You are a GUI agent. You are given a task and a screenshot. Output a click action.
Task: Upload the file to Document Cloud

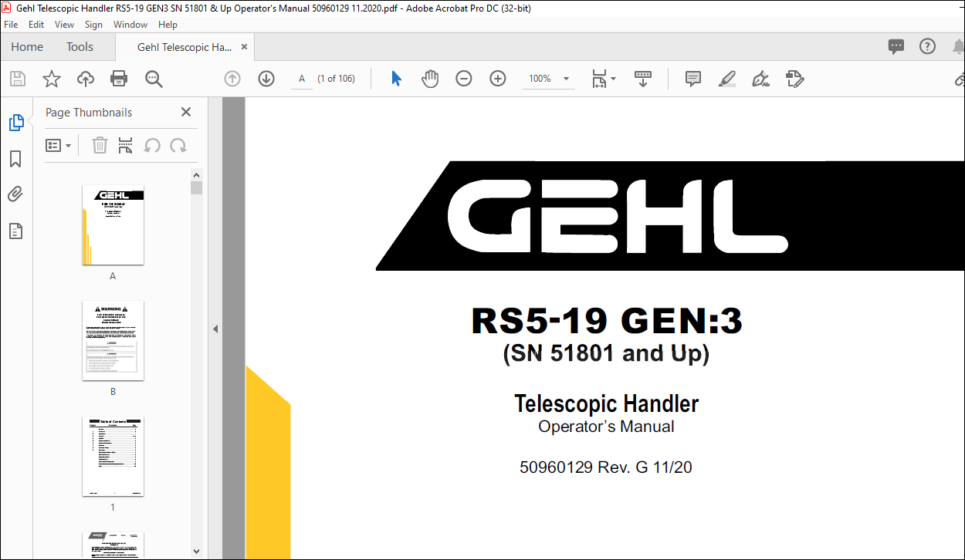[x=85, y=79]
